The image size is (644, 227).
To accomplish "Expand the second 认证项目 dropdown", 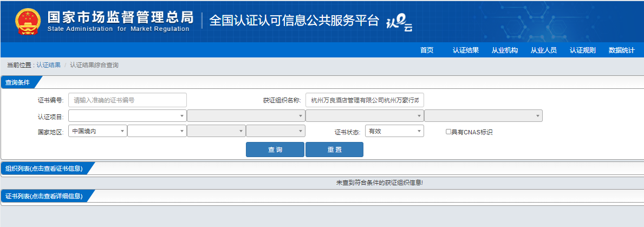I will coord(246,116).
